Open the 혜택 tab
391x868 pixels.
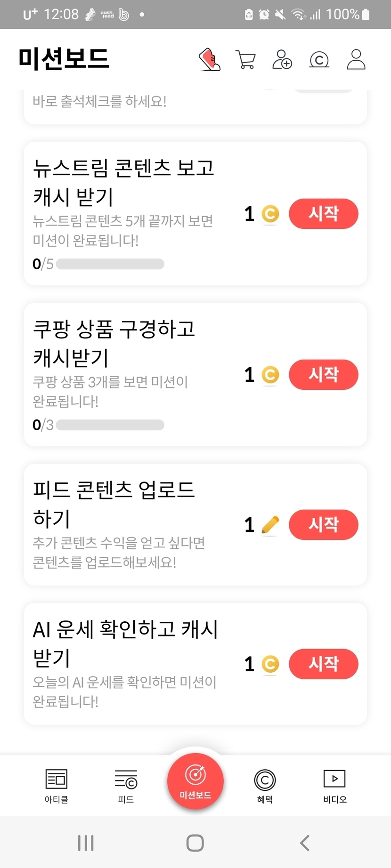click(265, 786)
